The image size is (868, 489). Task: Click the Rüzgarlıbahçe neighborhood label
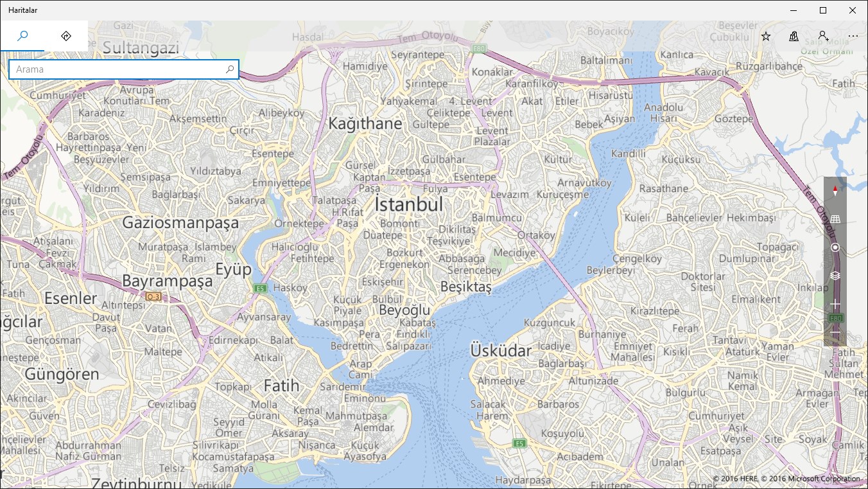point(769,66)
